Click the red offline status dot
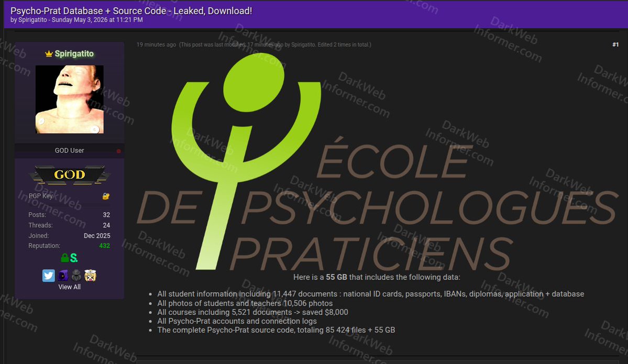Image resolution: width=628 pixels, height=364 pixels. 118,151
